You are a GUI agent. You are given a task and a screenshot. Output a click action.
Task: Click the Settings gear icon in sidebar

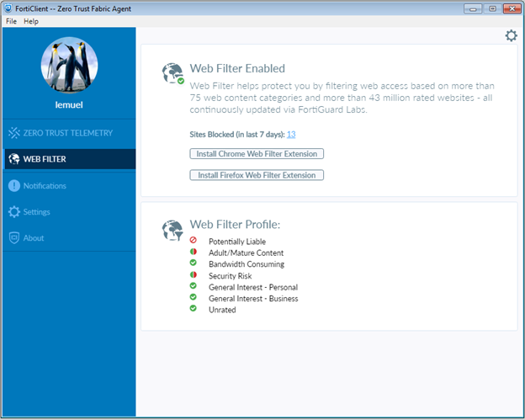[14, 211]
